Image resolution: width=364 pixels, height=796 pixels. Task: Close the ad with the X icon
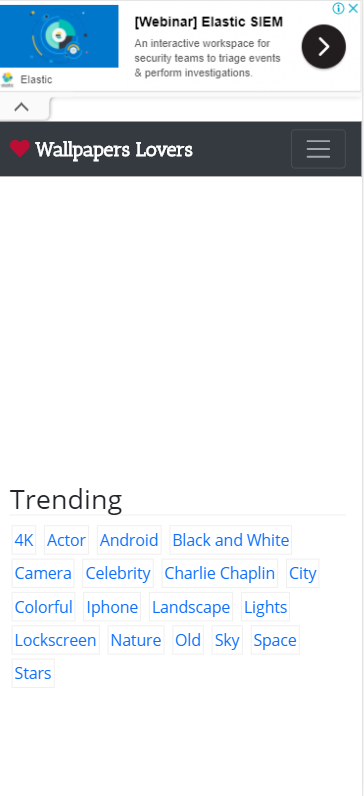[x=353, y=8]
